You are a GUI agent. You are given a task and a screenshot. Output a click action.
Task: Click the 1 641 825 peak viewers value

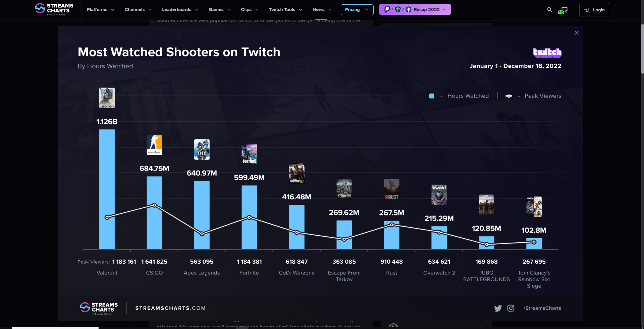click(154, 262)
